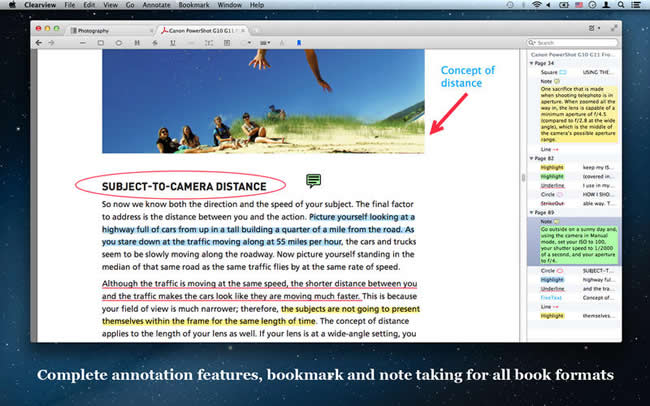Screen dimensions: 650x406
Task: Click the beach photo in the document
Action: tap(263, 101)
